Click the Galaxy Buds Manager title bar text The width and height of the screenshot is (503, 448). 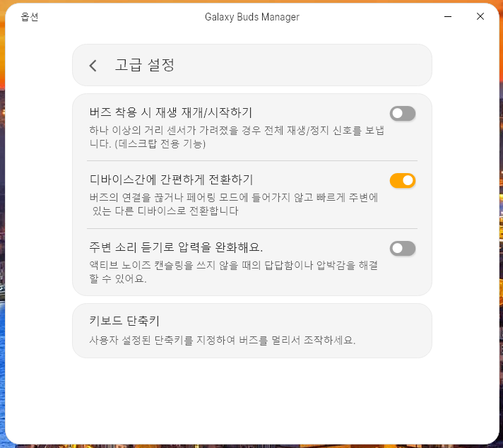pos(252,17)
